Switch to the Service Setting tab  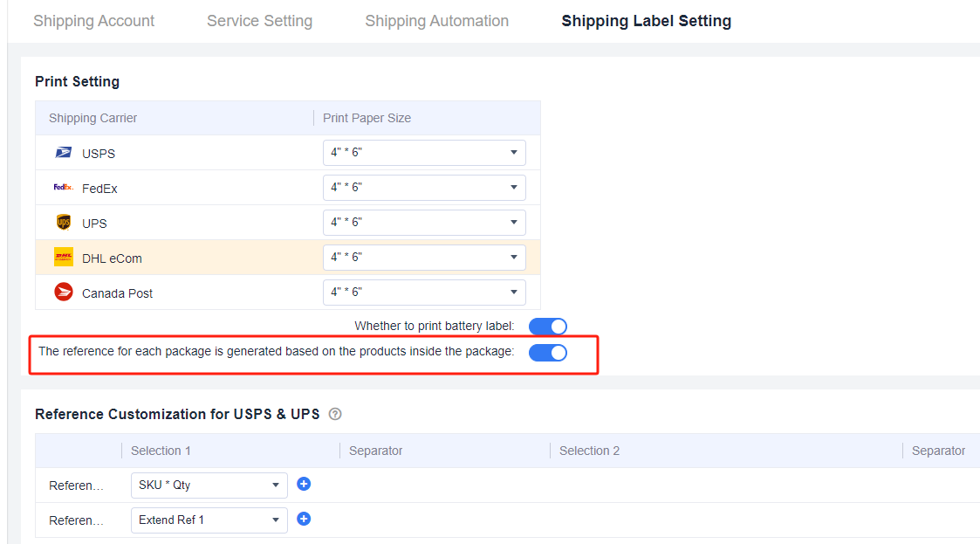(x=259, y=21)
